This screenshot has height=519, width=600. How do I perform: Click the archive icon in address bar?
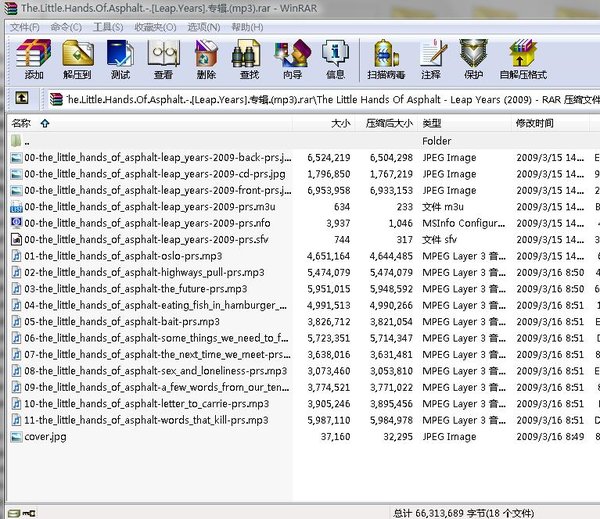point(56,99)
